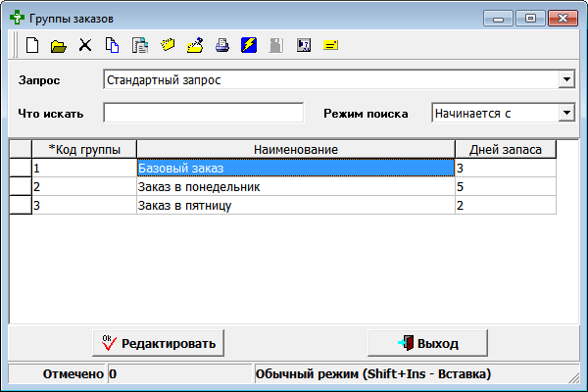The image size is (588, 392).
Task: Click the black X delete icon
Action: pos(85,45)
